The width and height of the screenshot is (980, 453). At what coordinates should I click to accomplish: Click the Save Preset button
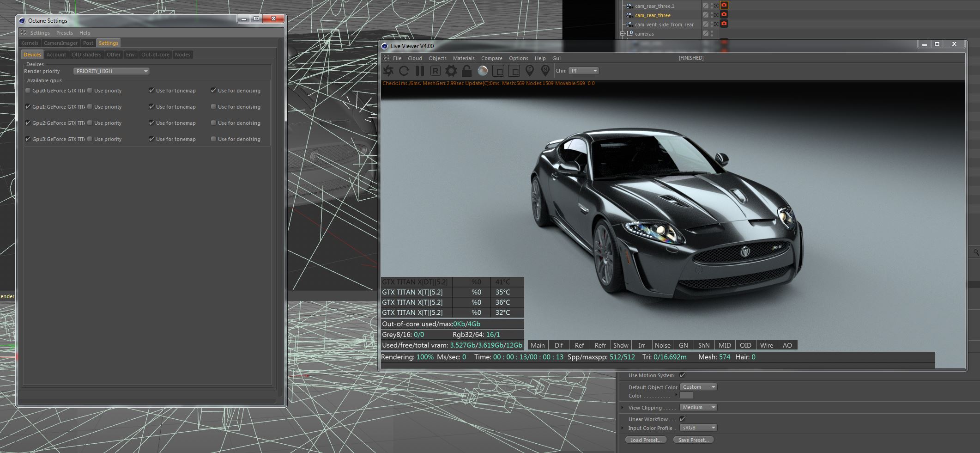tap(694, 440)
